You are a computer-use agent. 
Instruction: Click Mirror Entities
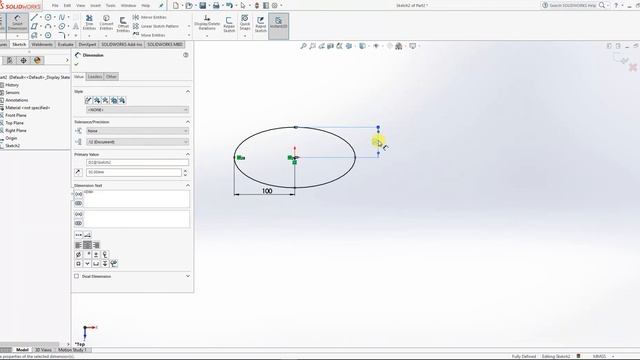(150, 17)
